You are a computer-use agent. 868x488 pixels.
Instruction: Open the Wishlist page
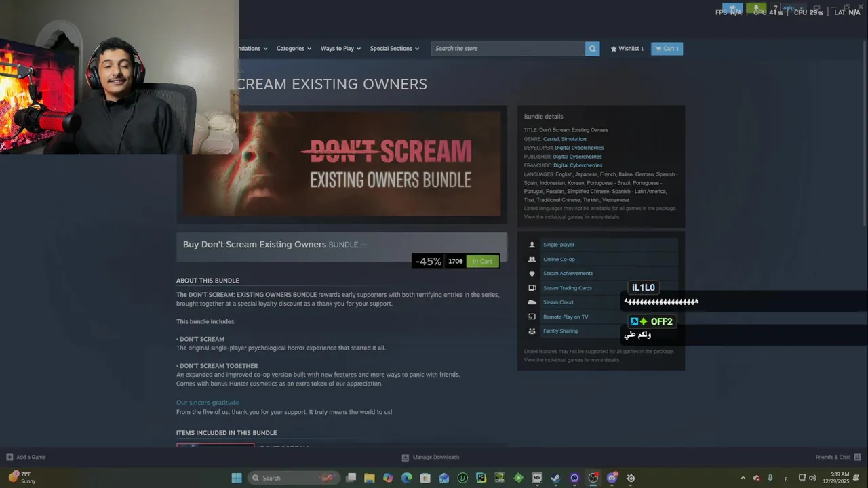click(x=627, y=49)
